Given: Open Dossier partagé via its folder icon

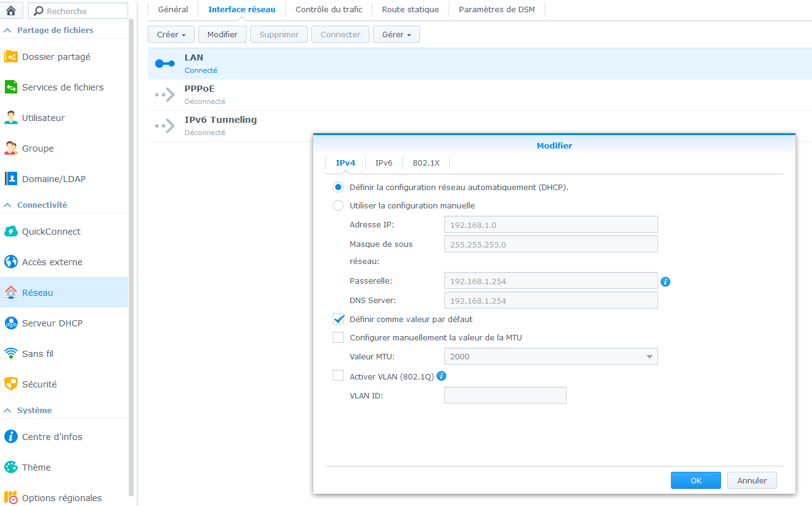Looking at the screenshot, I should (x=11, y=56).
